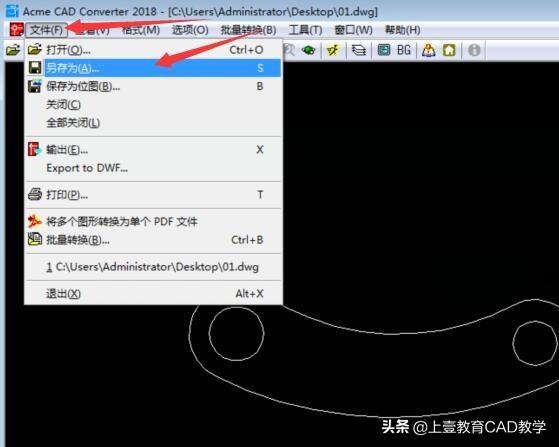Image resolution: width=559 pixels, height=447 pixels.
Task: Open the 格式(M) menu
Action: 140,30
